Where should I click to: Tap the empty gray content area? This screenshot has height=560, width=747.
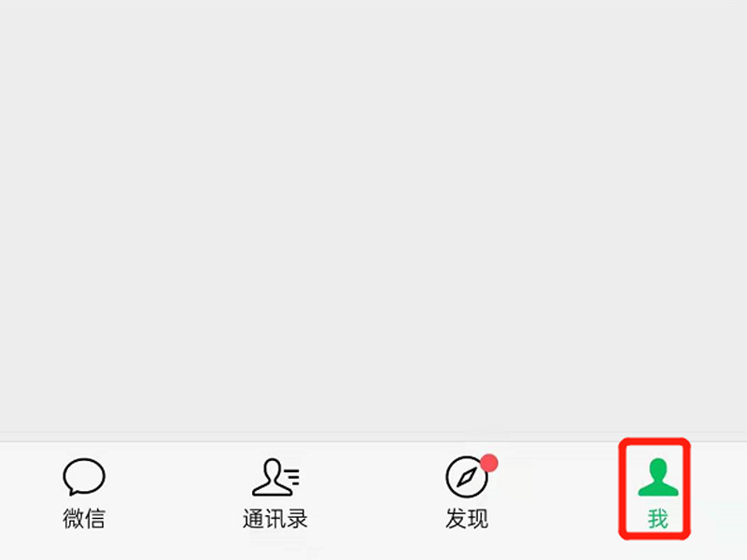coord(373,219)
